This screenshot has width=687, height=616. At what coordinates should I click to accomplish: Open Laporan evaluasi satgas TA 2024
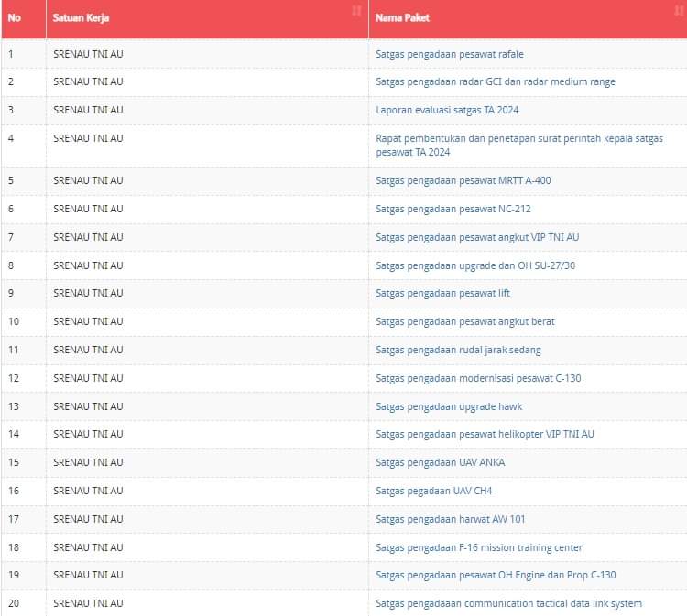point(447,110)
